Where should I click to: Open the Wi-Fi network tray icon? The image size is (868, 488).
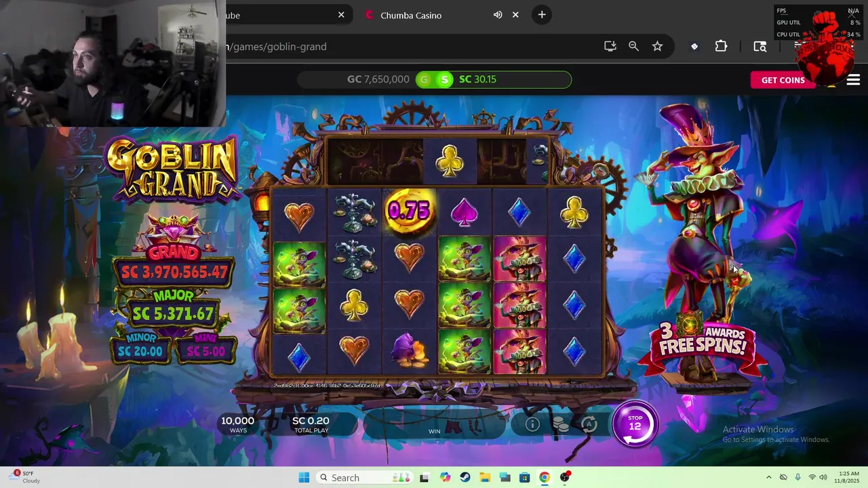click(812, 477)
